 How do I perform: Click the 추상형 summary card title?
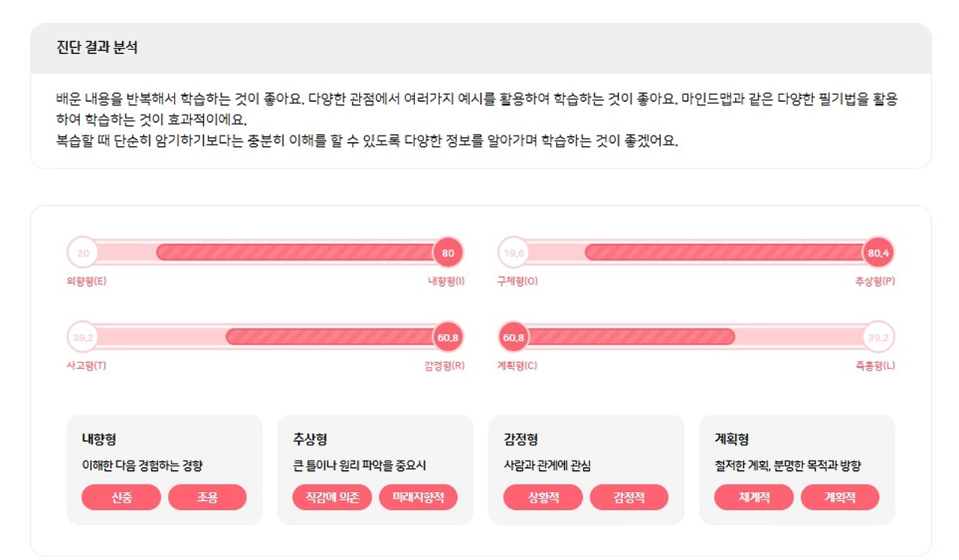pyautogui.click(x=310, y=439)
